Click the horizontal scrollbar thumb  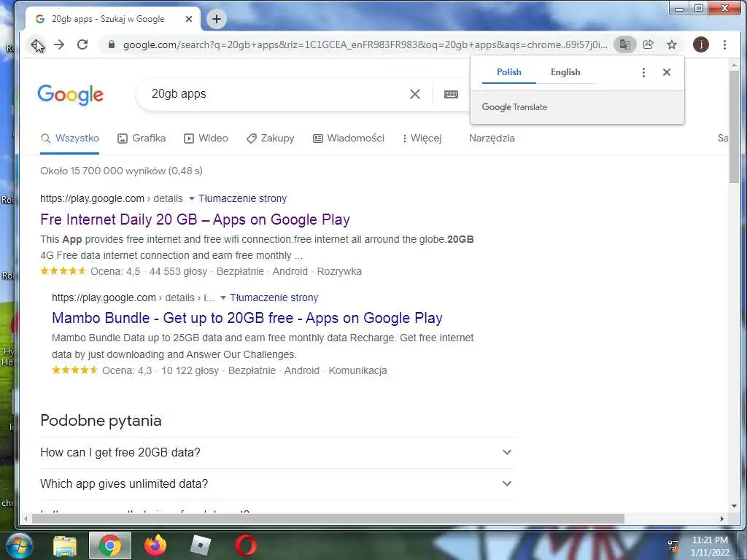tap(328, 518)
